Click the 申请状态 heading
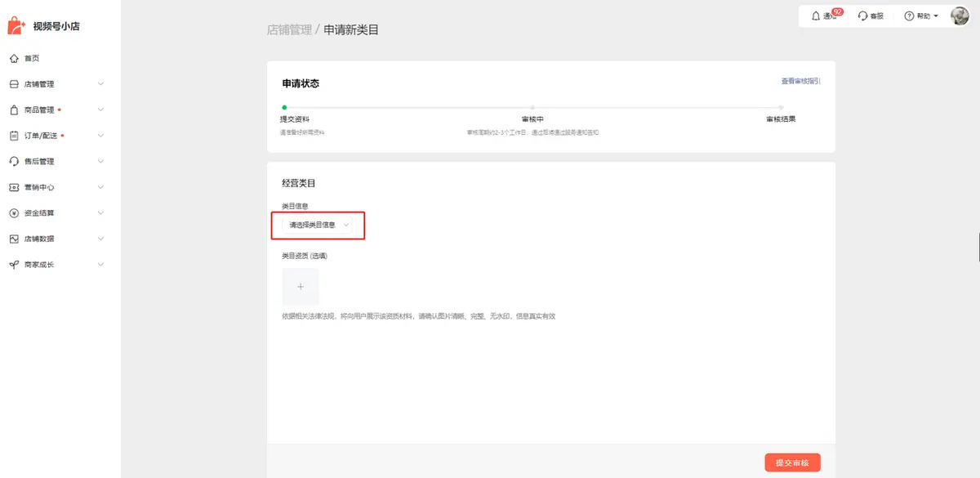This screenshot has width=980, height=478. click(x=301, y=83)
